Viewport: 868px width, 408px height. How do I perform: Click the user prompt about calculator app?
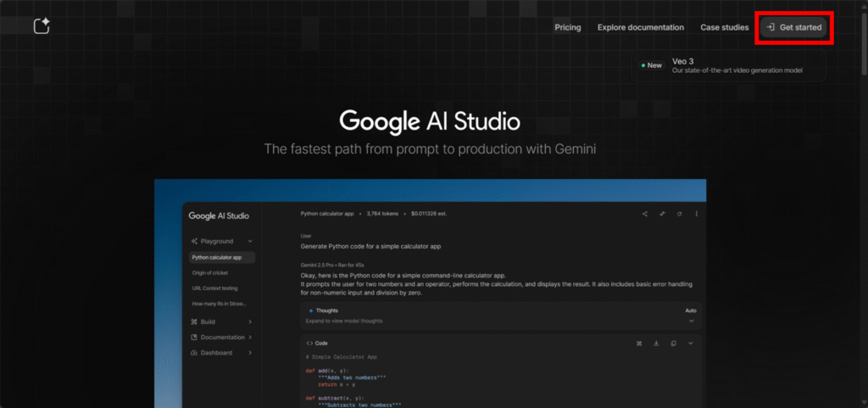(x=371, y=246)
